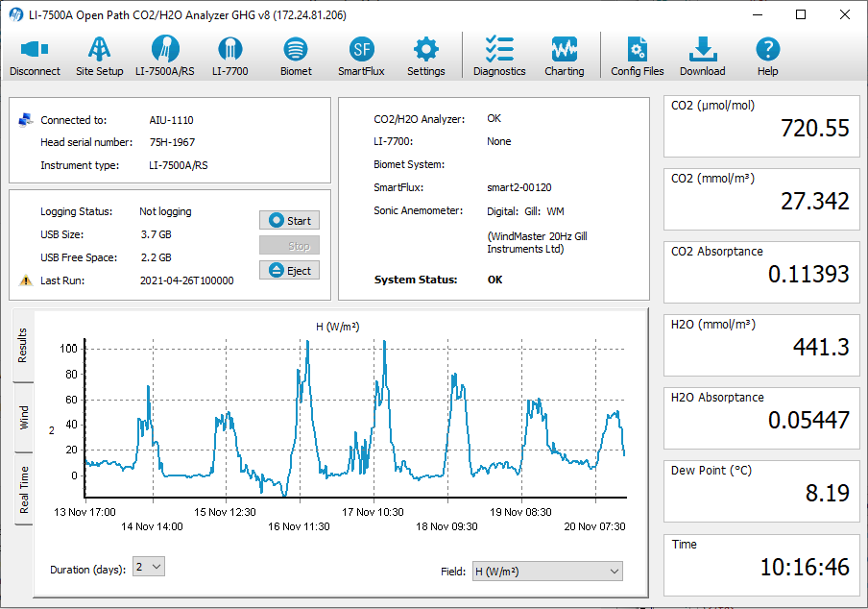This screenshot has width=868, height=609.
Task: Click the Last Run warning icon
Action: tap(26, 280)
